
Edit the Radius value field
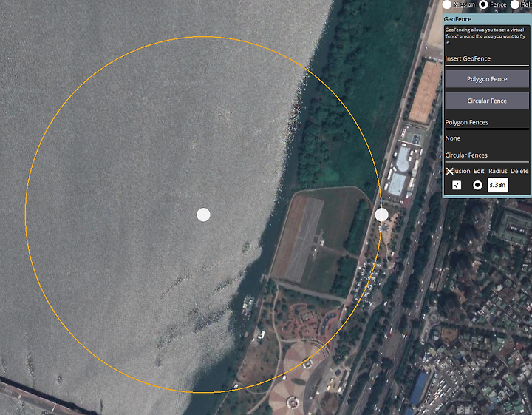pos(498,185)
